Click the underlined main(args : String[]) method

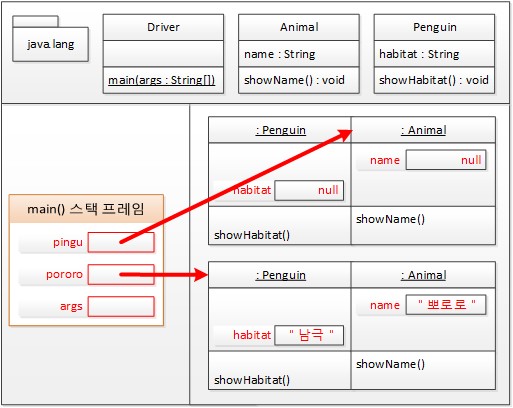(x=162, y=80)
